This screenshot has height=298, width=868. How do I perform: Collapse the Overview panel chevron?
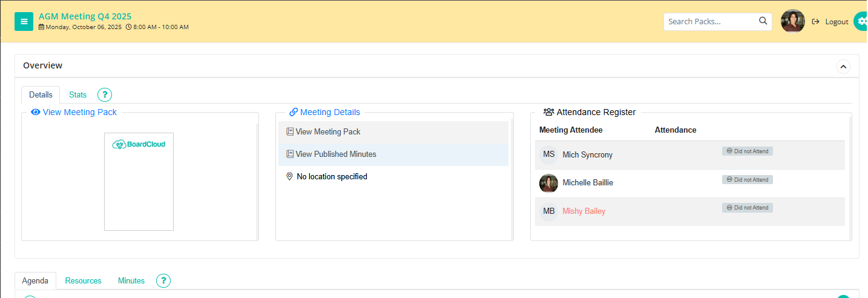(x=843, y=67)
